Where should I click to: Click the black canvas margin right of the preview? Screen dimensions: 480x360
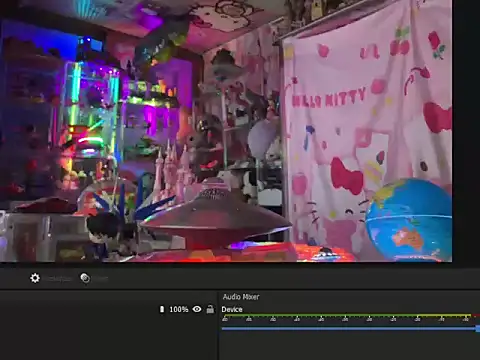click(x=466, y=133)
